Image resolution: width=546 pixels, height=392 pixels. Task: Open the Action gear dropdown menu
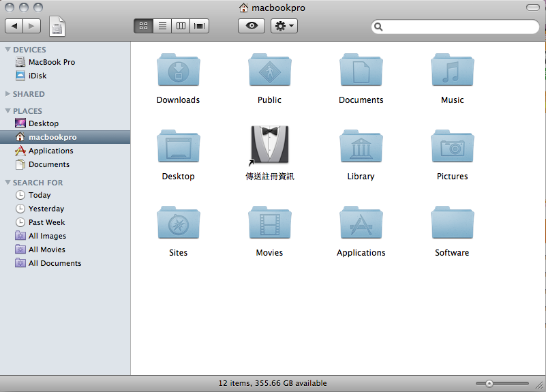click(284, 26)
